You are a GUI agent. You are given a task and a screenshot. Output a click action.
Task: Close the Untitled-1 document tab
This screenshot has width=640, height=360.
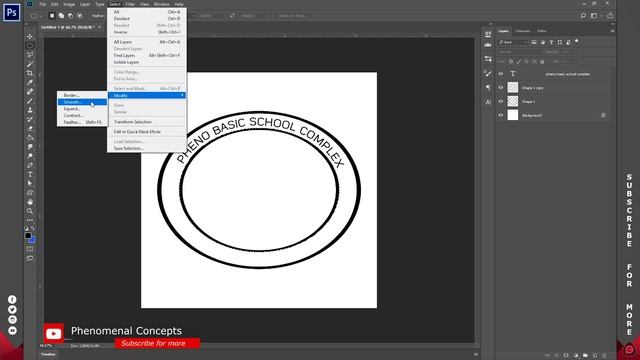[100, 27]
